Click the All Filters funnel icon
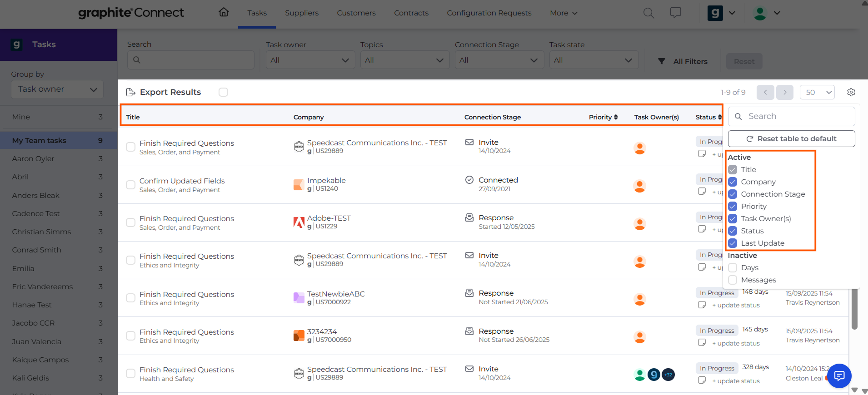Screen dimensions: 868x395 (x=662, y=61)
